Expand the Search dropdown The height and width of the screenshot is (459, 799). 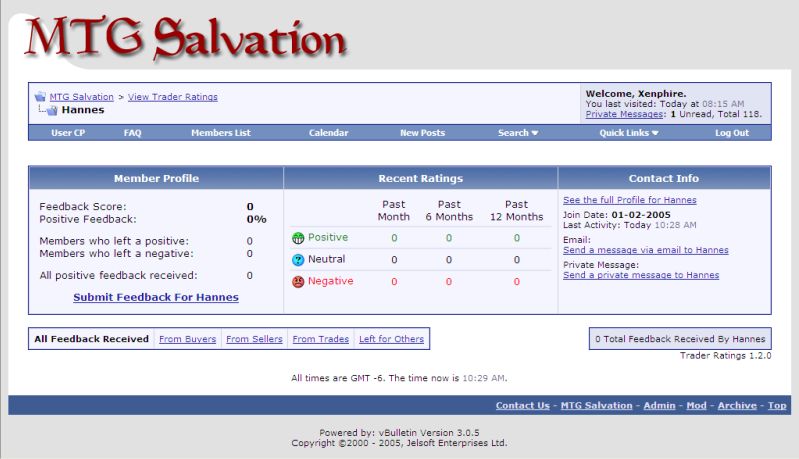click(518, 133)
